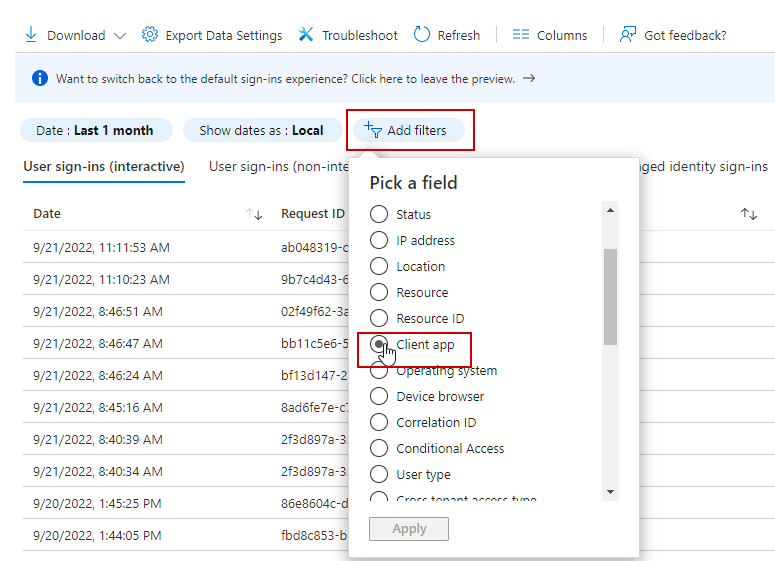Sort by Date column arrows
This screenshot has width=775, height=561.
254,214
